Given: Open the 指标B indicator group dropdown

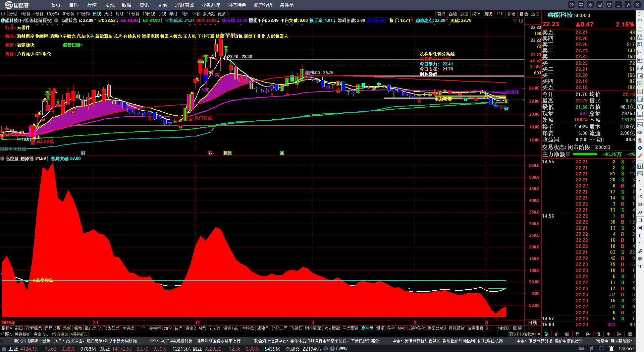Looking at the screenshot, I should tap(503, 328).
